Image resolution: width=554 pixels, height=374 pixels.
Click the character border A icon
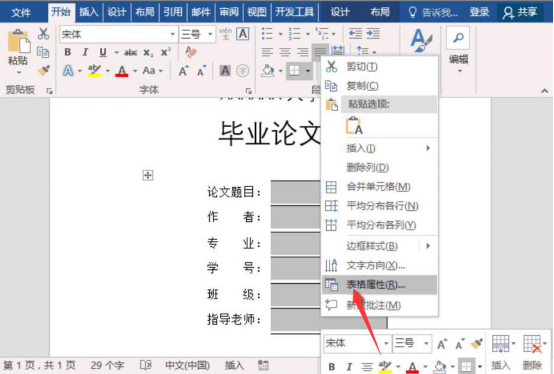243,34
